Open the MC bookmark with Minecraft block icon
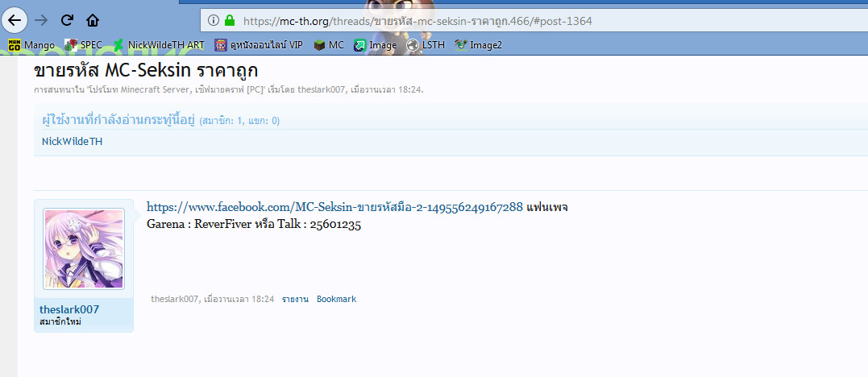 (329, 45)
